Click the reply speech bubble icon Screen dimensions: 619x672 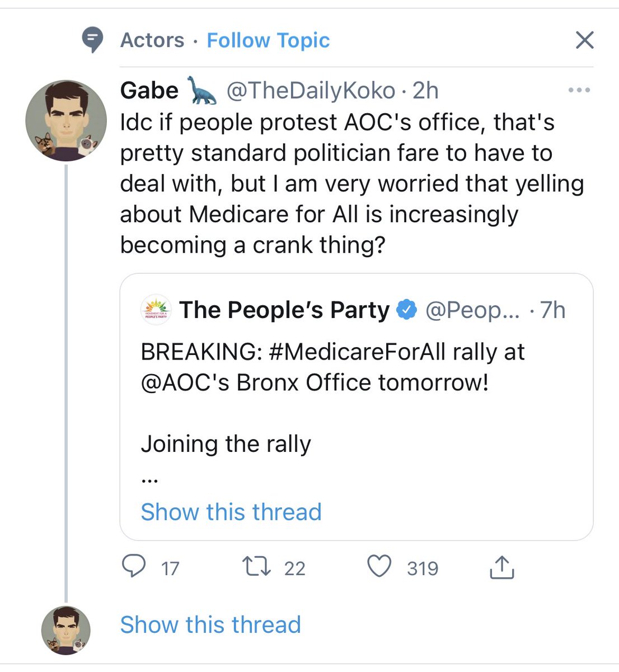pyautogui.click(x=134, y=567)
